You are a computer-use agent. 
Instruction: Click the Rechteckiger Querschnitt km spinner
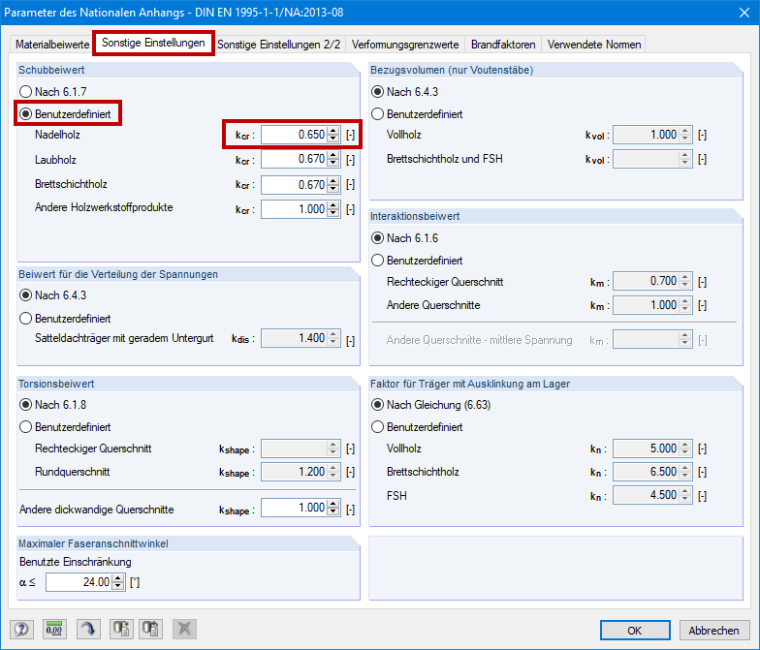point(685,281)
